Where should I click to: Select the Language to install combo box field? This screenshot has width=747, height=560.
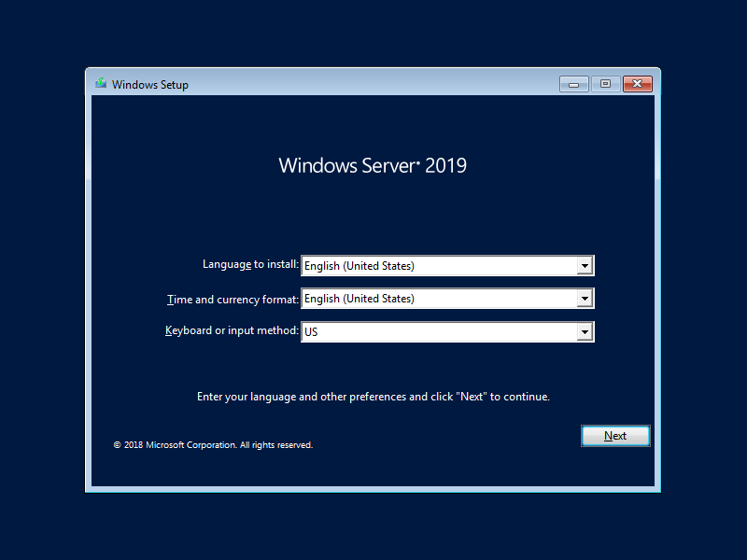447,266
